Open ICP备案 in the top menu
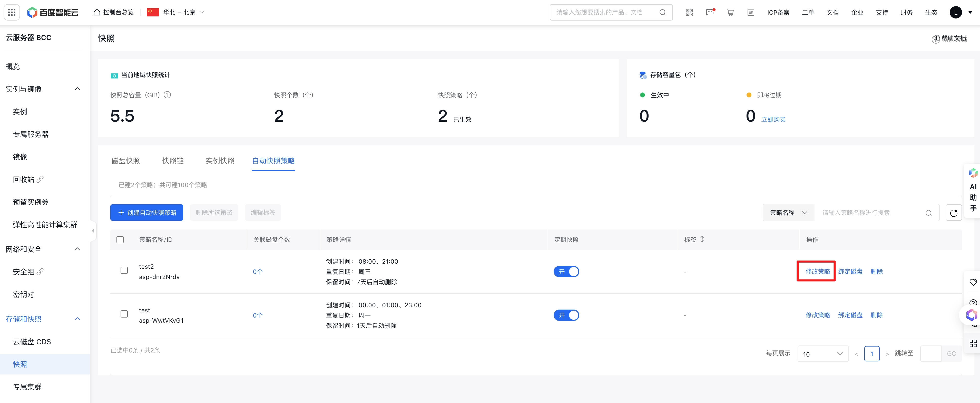Image resolution: width=980 pixels, height=403 pixels. (778, 13)
